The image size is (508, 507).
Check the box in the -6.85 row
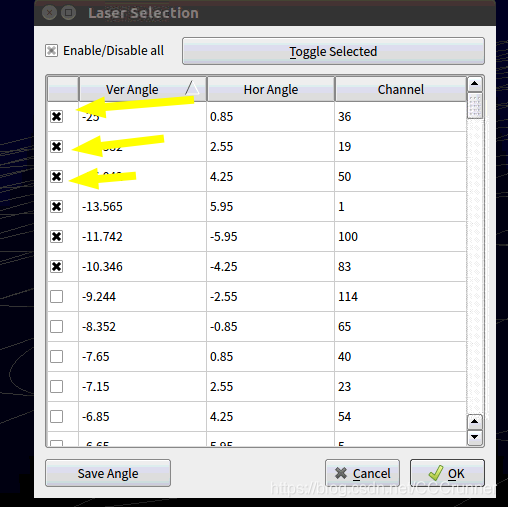[x=57, y=417]
